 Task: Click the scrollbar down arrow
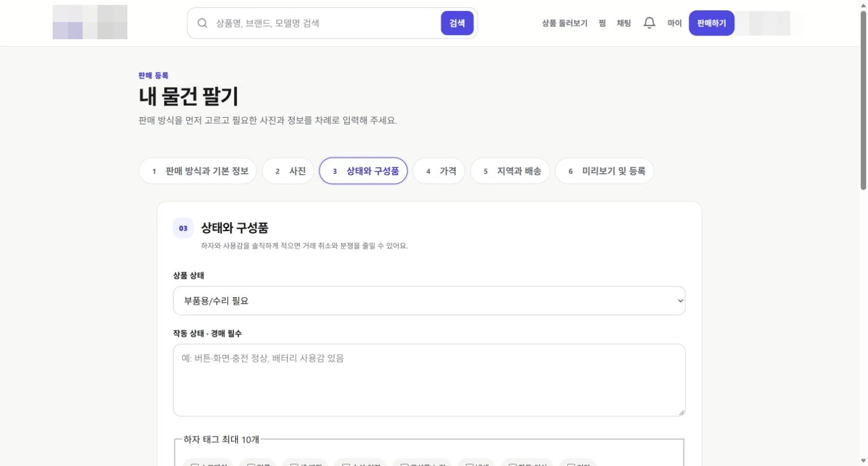pos(863,460)
